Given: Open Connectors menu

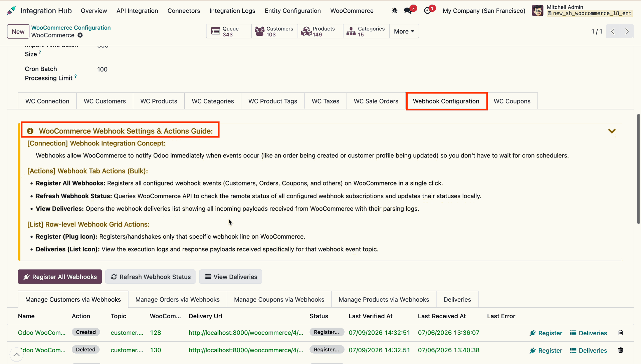Looking at the screenshot, I should point(184,11).
